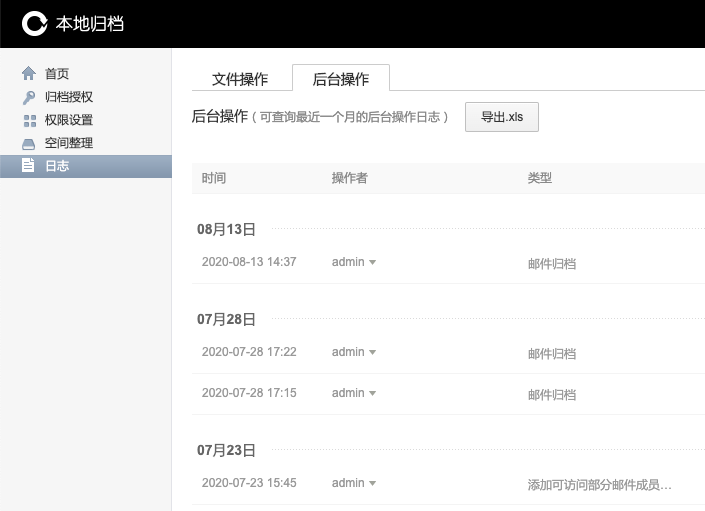
Task: Select the 后台操作 tab
Action: coord(341,79)
